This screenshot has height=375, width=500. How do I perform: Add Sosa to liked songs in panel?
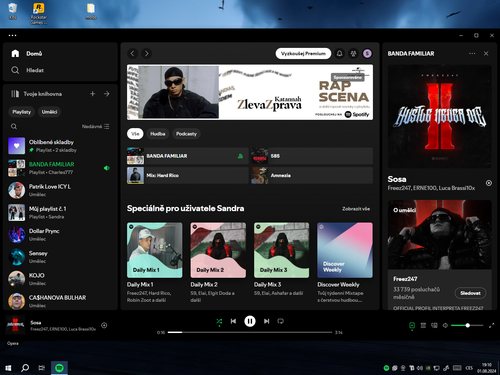pyautogui.click(x=489, y=183)
